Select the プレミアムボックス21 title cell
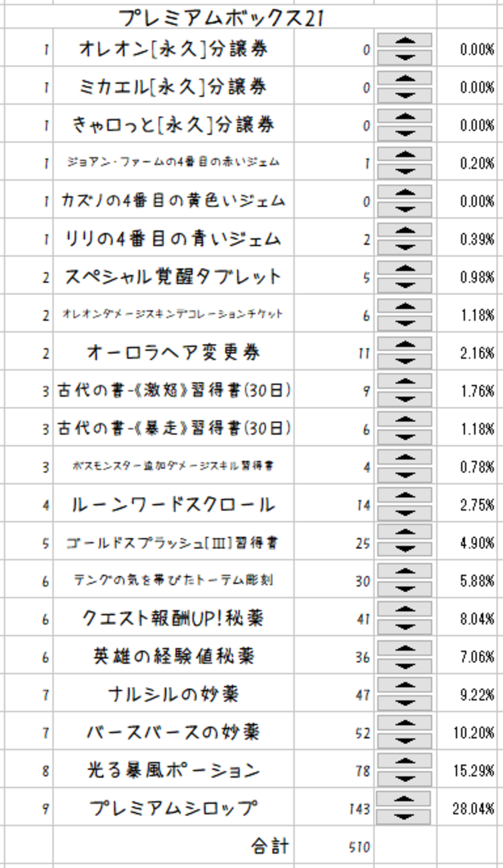The height and width of the screenshot is (868, 503). (221, 18)
